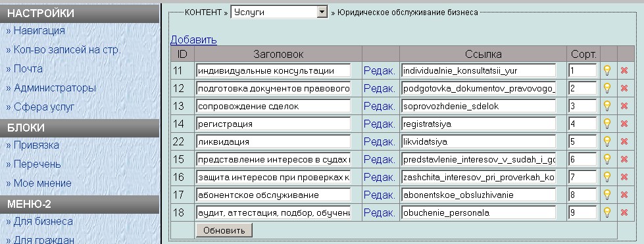The width and height of the screenshot is (644, 244).
Task: Toggle visibility lightbulb for row ID 12
Action: [x=607, y=88]
